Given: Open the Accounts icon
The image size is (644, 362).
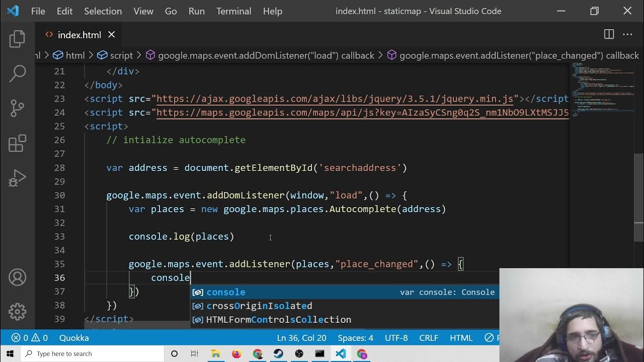Looking at the screenshot, I should 17,278.
